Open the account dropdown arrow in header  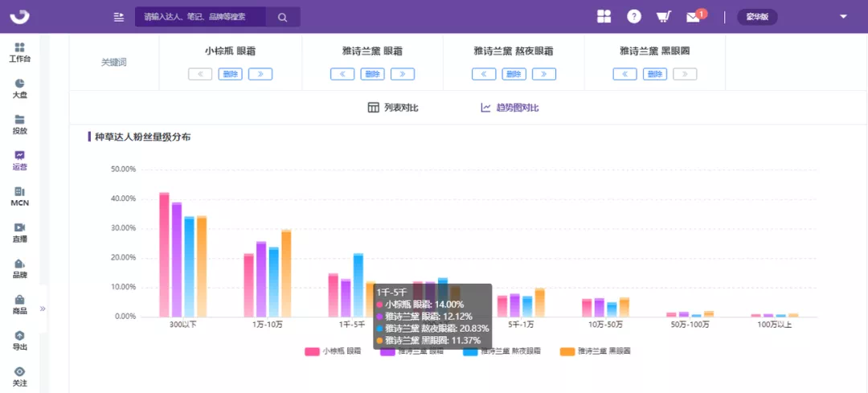tap(843, 17)
